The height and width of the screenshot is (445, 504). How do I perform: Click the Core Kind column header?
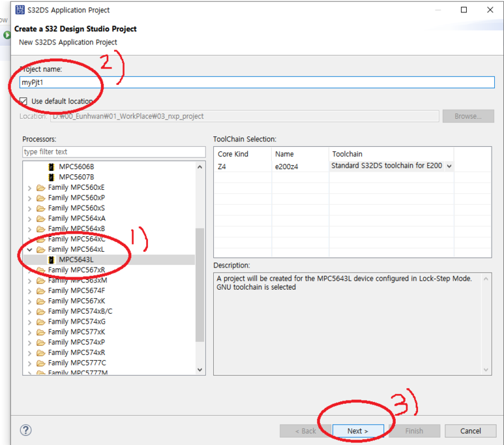243,154
